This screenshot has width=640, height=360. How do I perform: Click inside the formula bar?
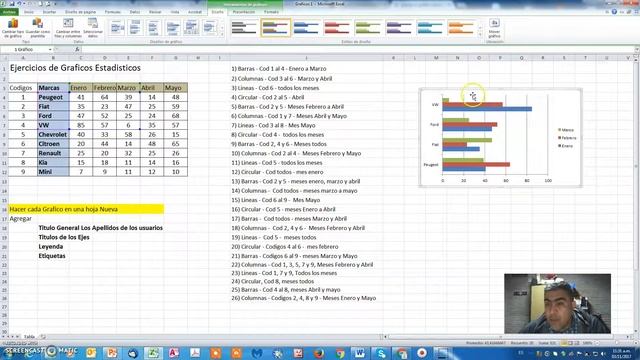click(357, 49)
